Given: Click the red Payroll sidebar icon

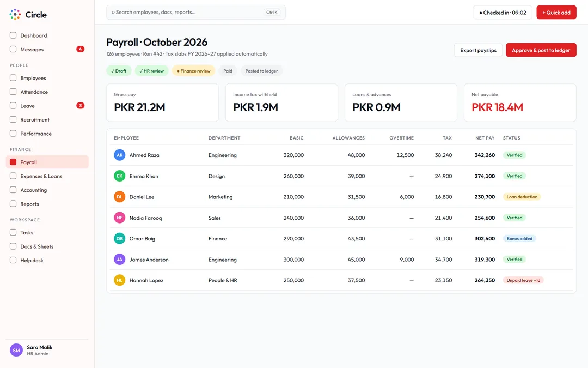Looking at the screenshot, I should pyautogui.click(x=13, y=162).
